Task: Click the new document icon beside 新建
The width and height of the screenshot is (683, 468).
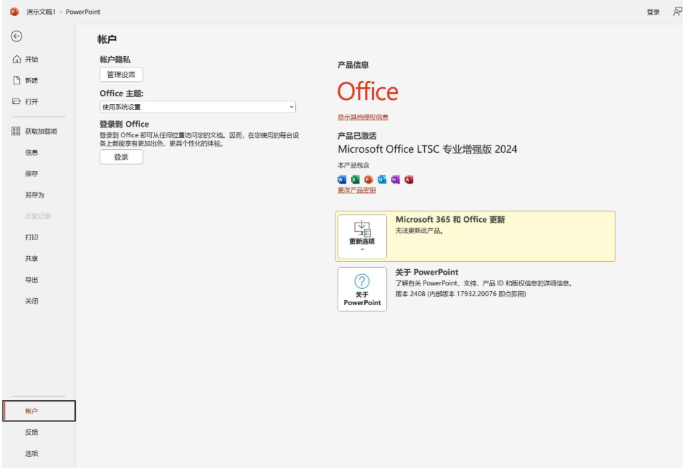Action: 17,80
